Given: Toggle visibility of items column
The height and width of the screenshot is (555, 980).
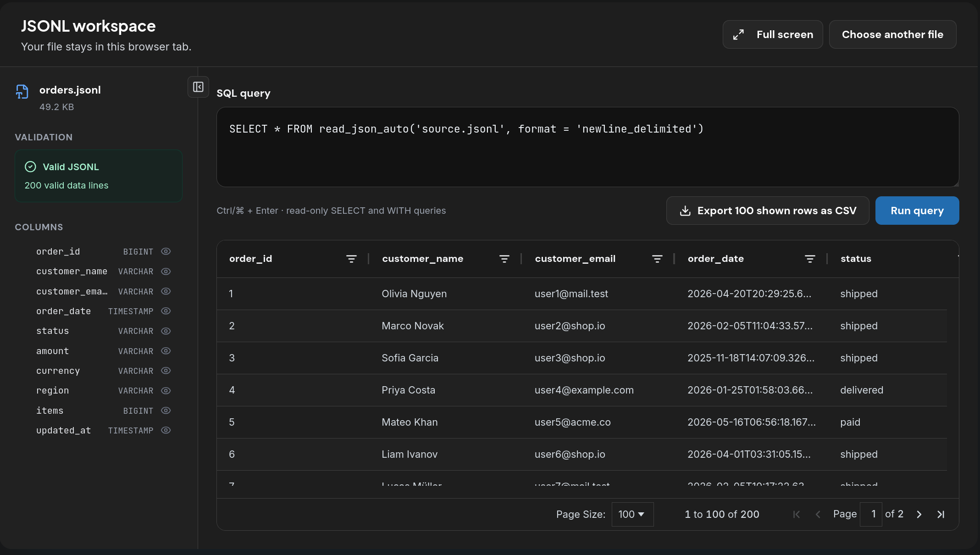Looking at the screenshot, I should point(166,411).
